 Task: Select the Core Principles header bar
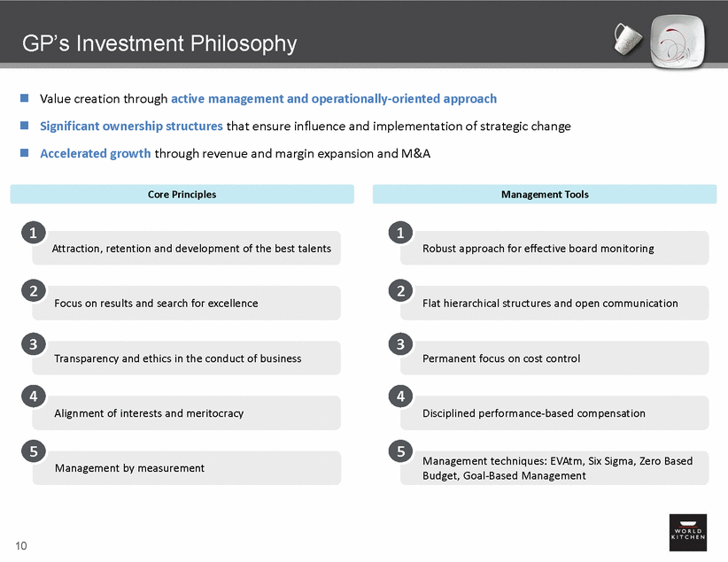coord(182,194)
